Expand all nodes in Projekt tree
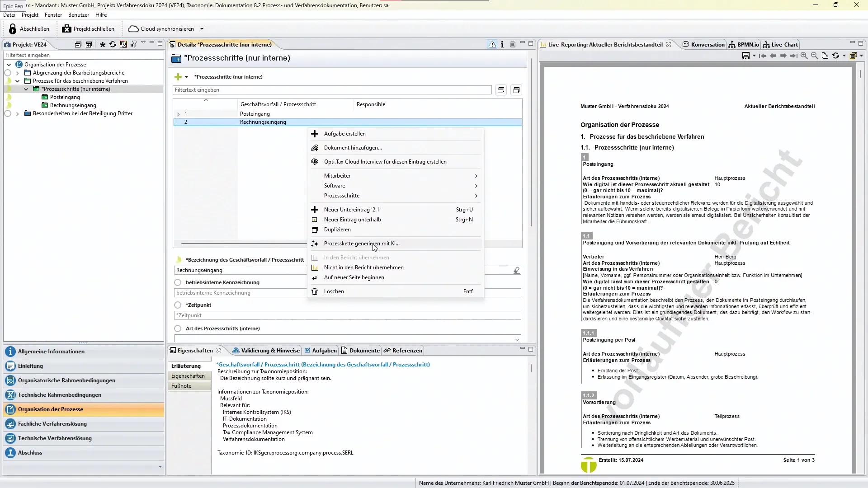 click(89, 44)
